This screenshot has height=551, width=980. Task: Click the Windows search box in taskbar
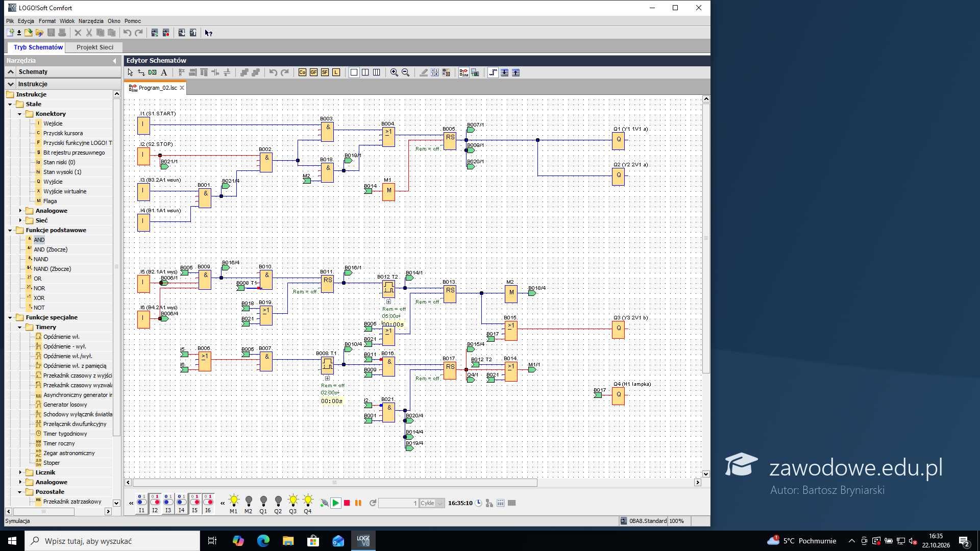112,541
